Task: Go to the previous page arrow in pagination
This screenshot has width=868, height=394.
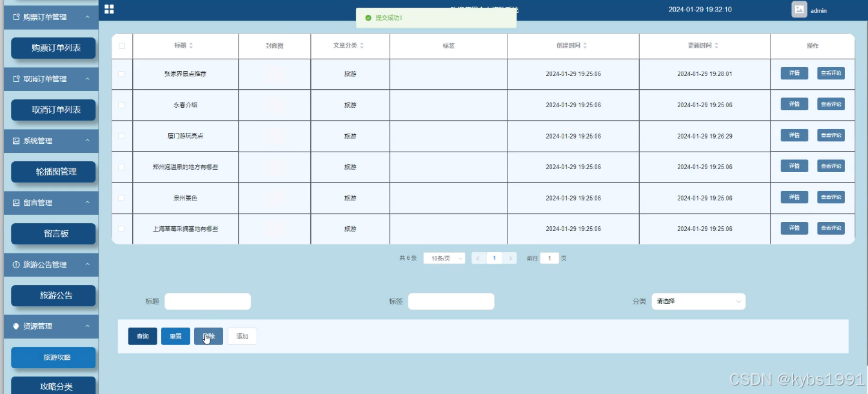Action: [478, 258]
